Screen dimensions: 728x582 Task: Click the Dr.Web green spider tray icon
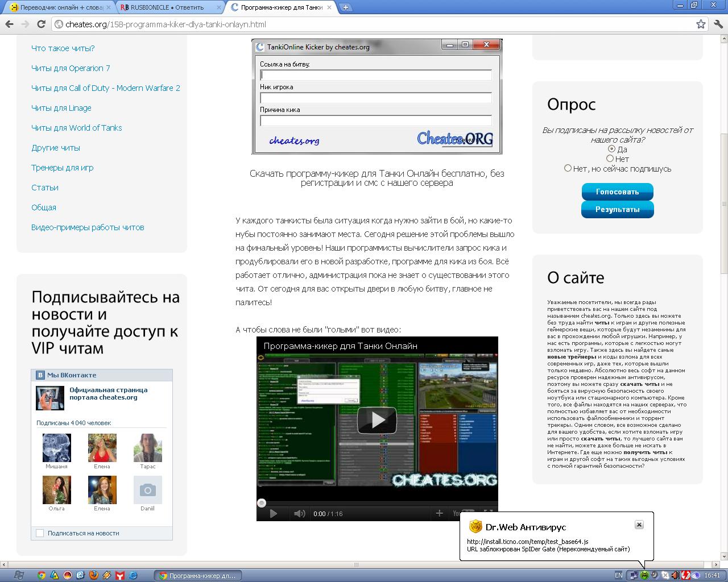644,575
